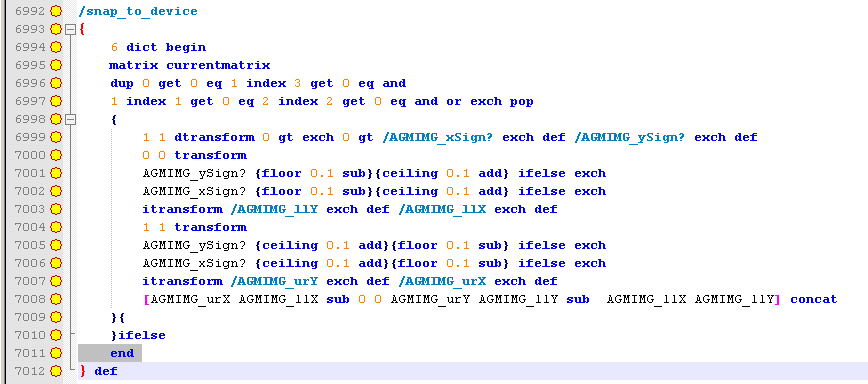
Task: Click line number 6992 in the margin
Action: point(30,11)
